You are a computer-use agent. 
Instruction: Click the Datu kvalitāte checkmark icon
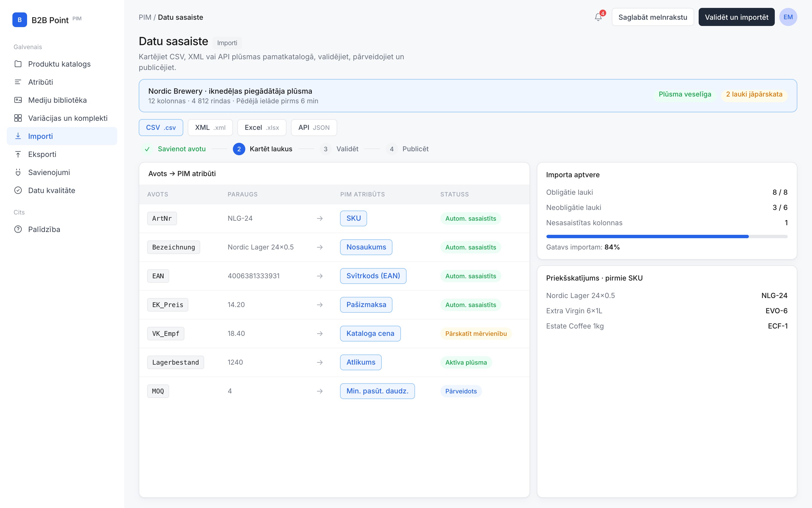coord(18,190)
